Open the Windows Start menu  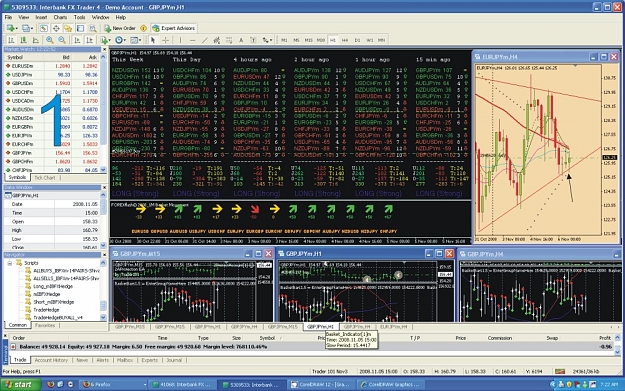(x=21, y=385)
